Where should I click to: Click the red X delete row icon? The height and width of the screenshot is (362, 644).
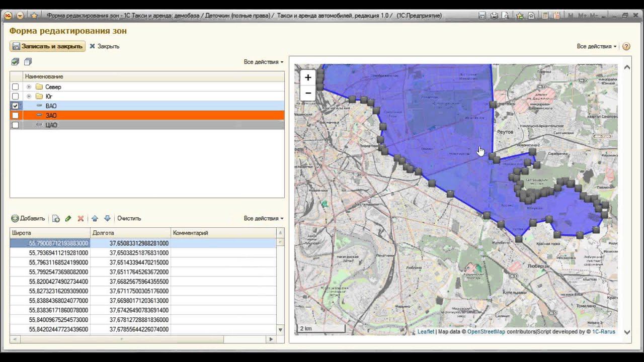tap(80, 219)
